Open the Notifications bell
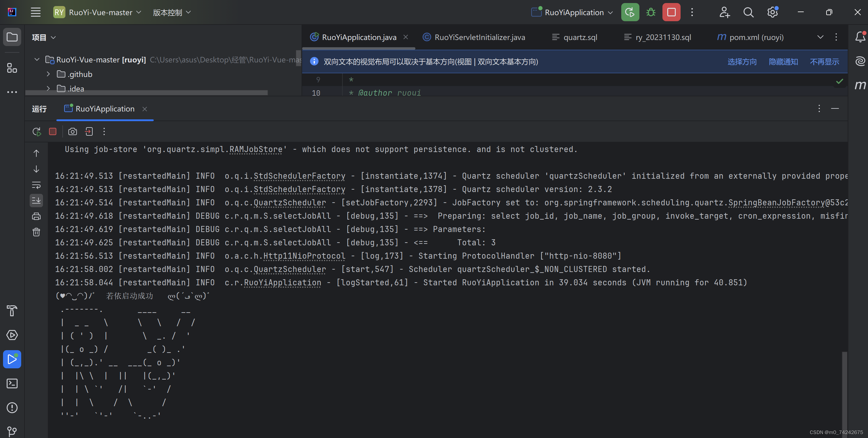The height and width of the screenshot is (438, 868). [860, 37]
